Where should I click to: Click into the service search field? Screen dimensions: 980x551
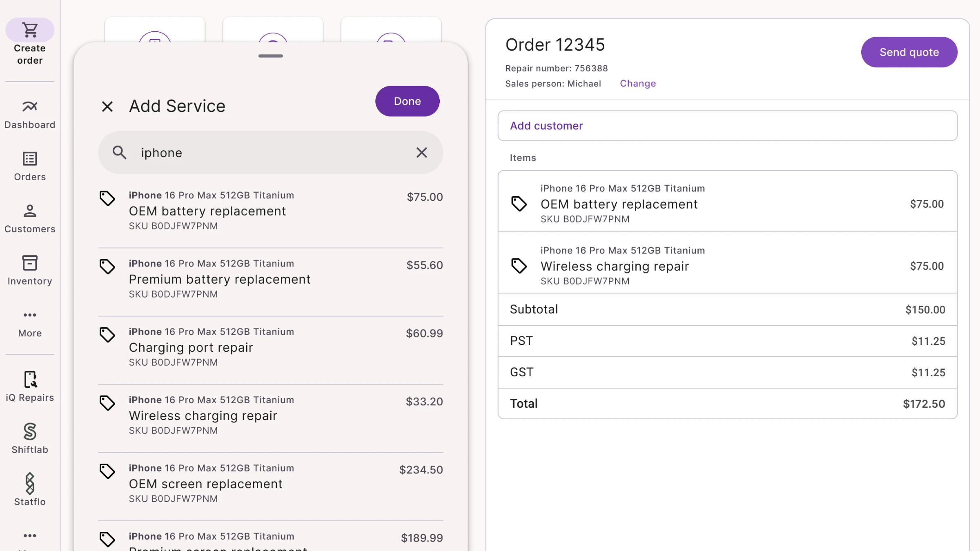[270, 153]
